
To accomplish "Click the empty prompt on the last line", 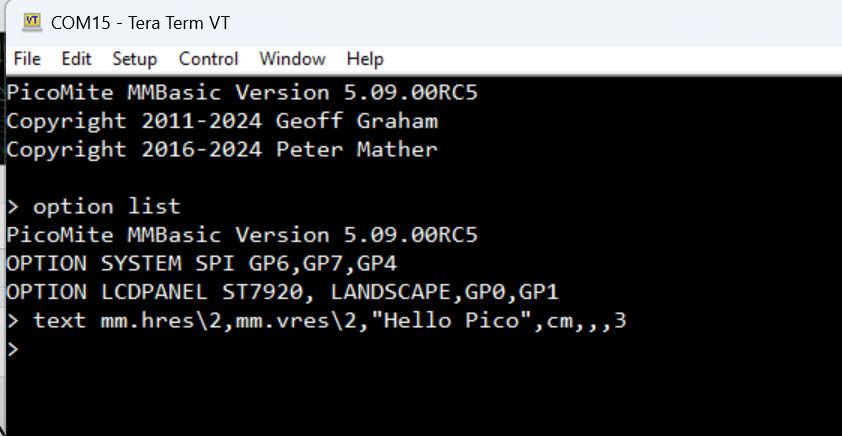I will pos(13,350).
